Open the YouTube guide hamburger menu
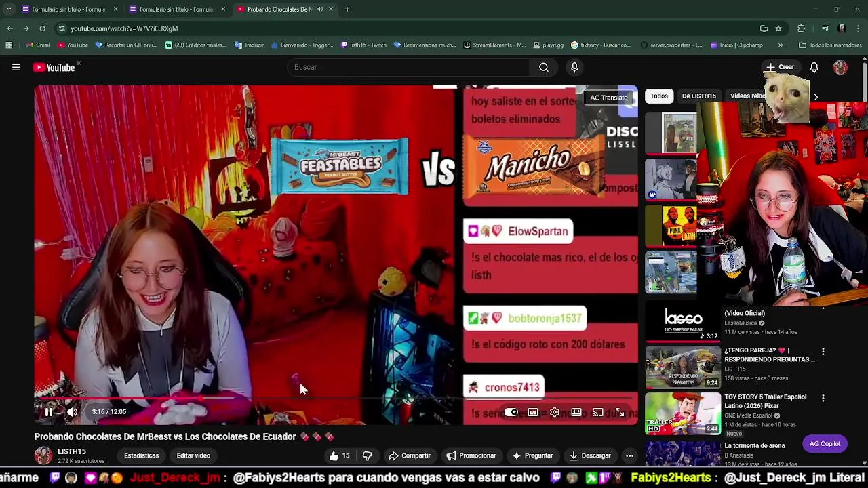Image resolution: width=868 pixels, height=488 pixels. [x=16, y=67]
